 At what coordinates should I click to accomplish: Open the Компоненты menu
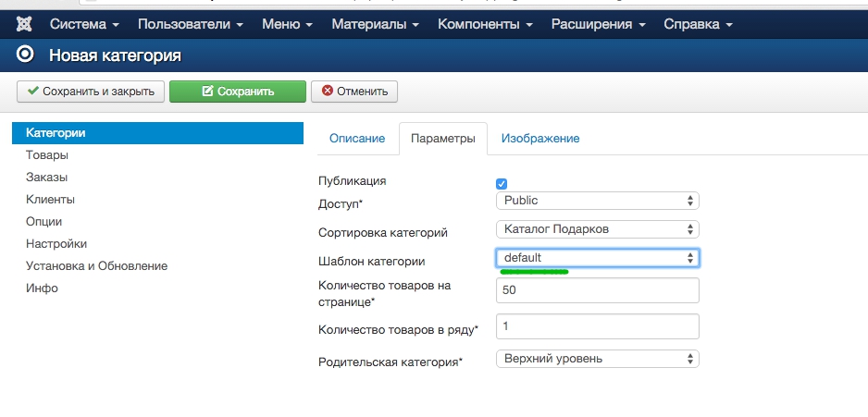pos(484,23)
